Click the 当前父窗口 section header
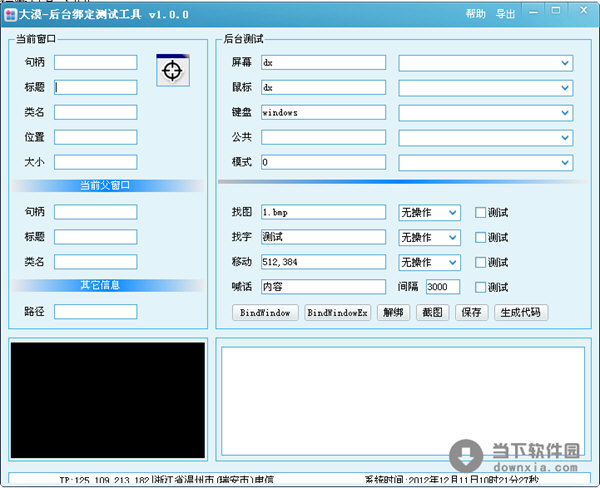600x488 pixels. (105, 186)
